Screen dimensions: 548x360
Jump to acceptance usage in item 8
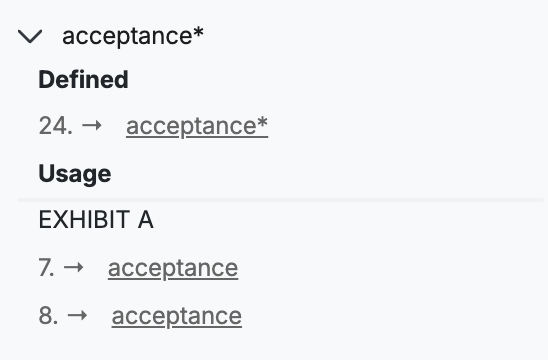pyautogui.click(x=176, y=316)
